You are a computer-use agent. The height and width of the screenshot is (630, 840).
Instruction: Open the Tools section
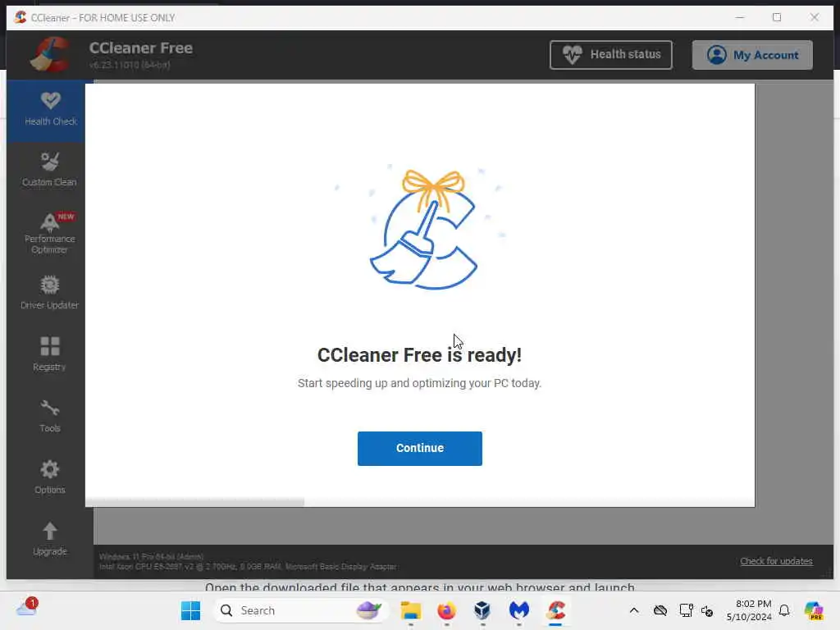49,416
